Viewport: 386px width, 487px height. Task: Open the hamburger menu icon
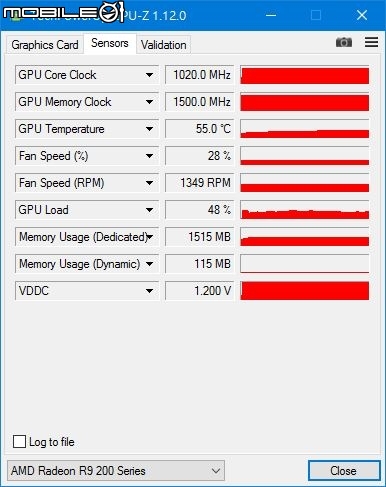(371, 42)
